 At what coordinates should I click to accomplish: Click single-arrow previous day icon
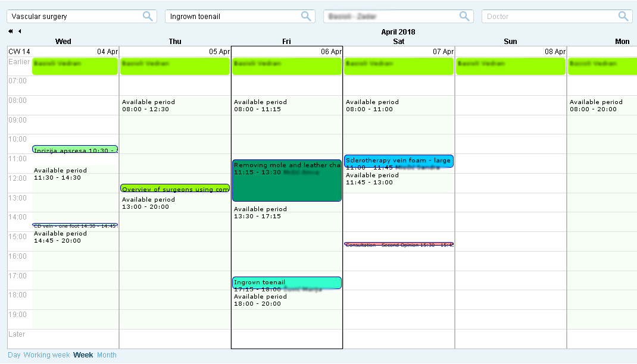[x=20, y=32]
